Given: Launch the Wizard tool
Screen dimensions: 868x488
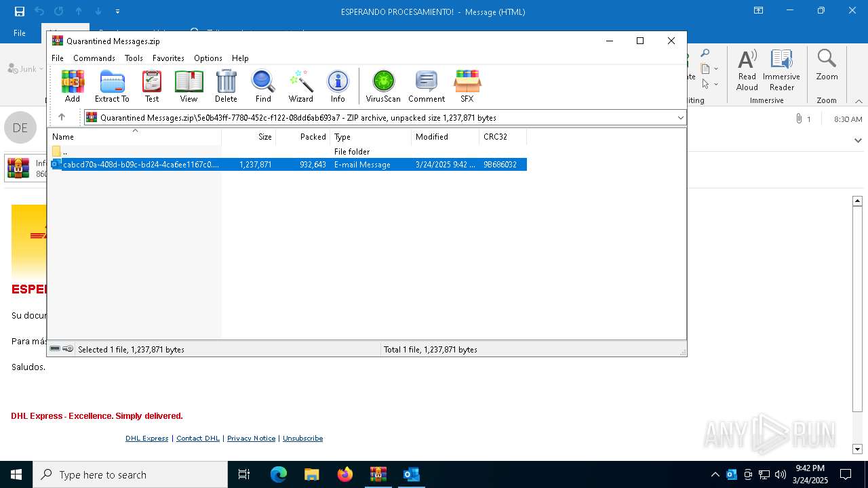Looking at the screenshot, I should tap(301, 86).
